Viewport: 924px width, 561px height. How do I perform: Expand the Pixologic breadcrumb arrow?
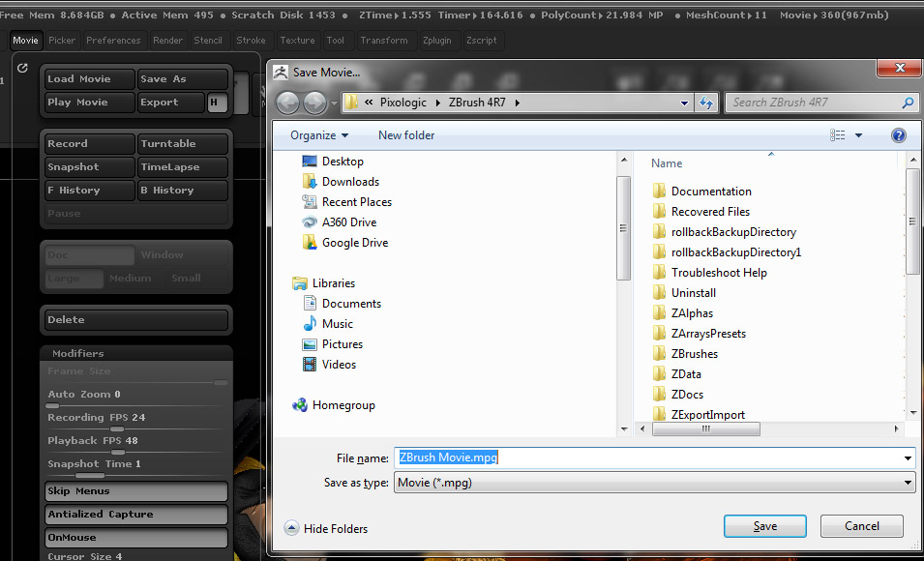point(438,103)
